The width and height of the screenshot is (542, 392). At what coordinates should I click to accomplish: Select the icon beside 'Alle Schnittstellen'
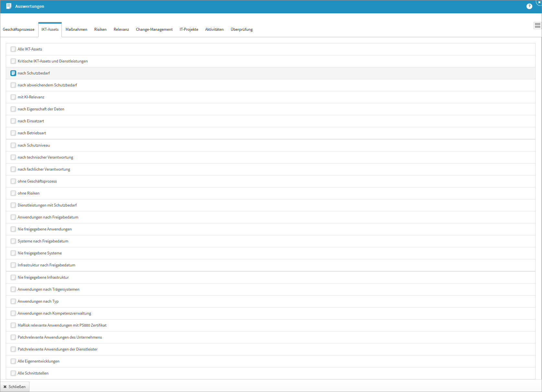pyautogui.click(x=13, y=373)
